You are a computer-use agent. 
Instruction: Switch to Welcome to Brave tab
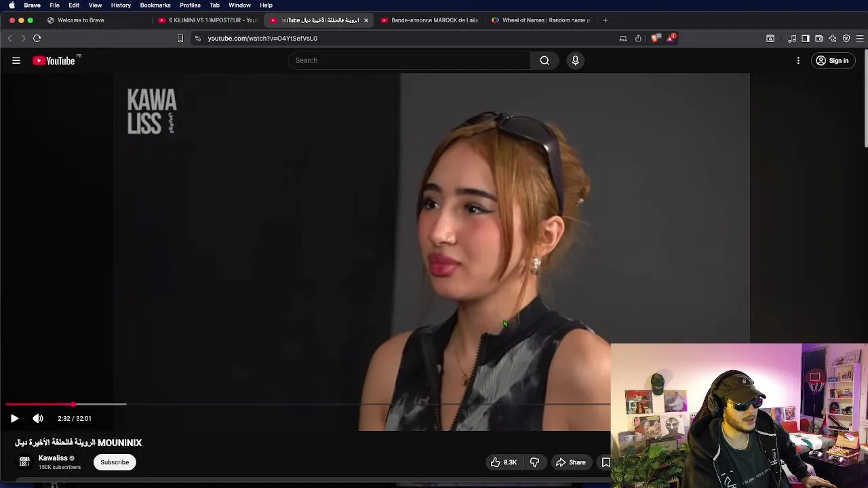tap(95, 20)
